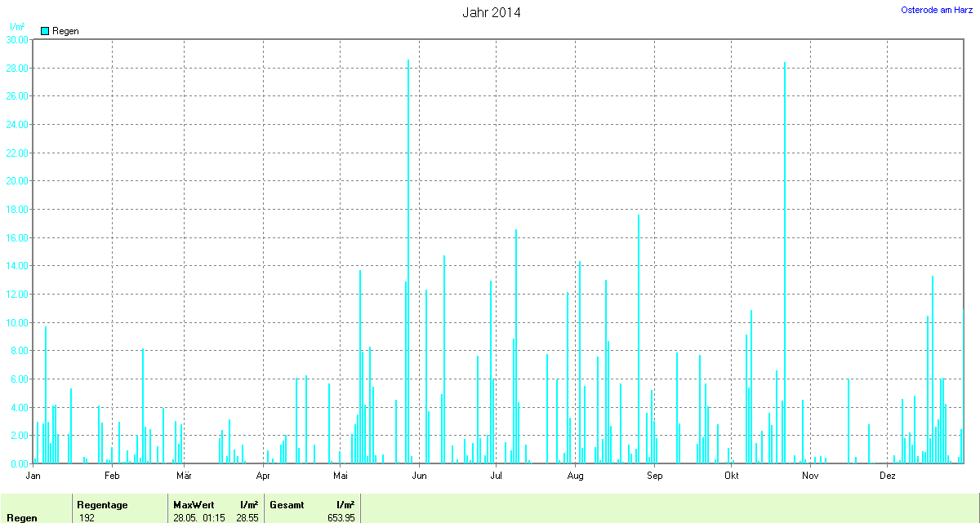
Task: Select the Jan label on the x-axis
Action: [33, 475]
